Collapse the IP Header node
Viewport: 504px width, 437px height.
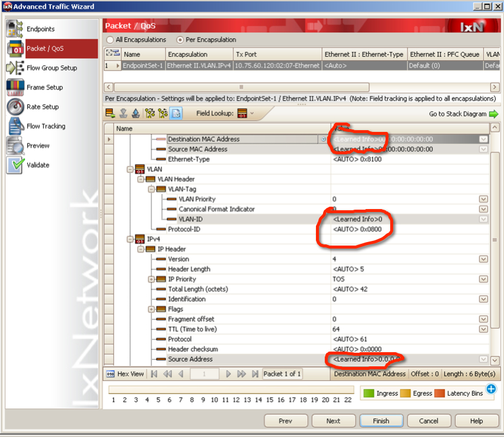click(x=140, y=249)
